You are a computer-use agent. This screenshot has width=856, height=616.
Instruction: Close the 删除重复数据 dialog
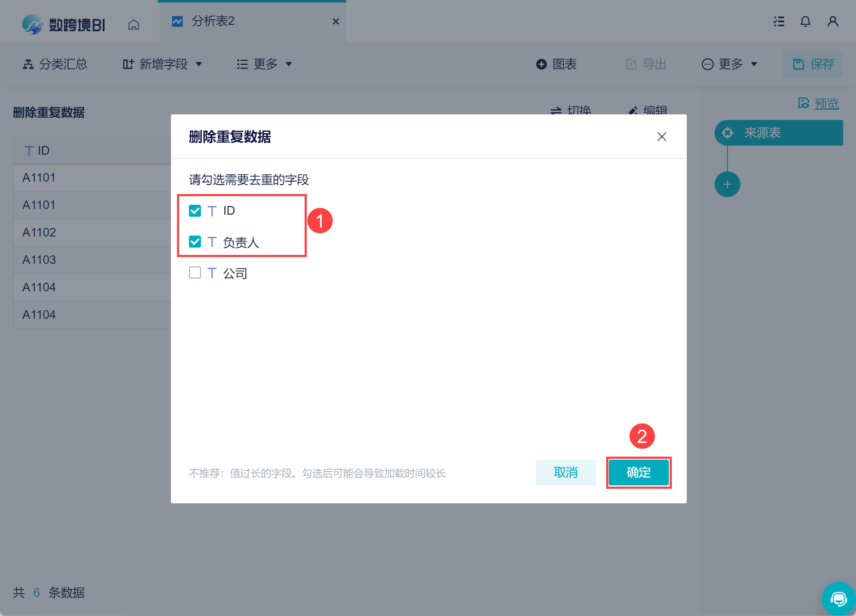tap(661, 137)
